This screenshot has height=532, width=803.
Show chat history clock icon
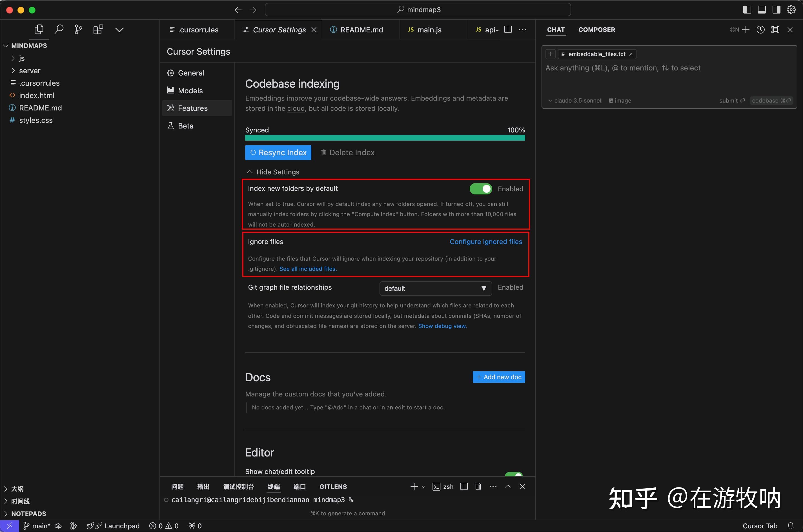click(x=760, y=30)
